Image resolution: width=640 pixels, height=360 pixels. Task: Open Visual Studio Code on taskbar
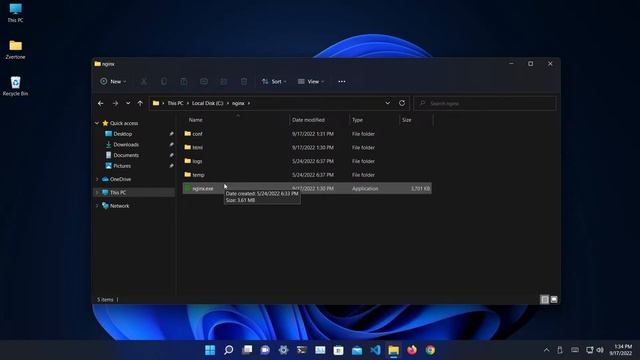pos(375,350)
